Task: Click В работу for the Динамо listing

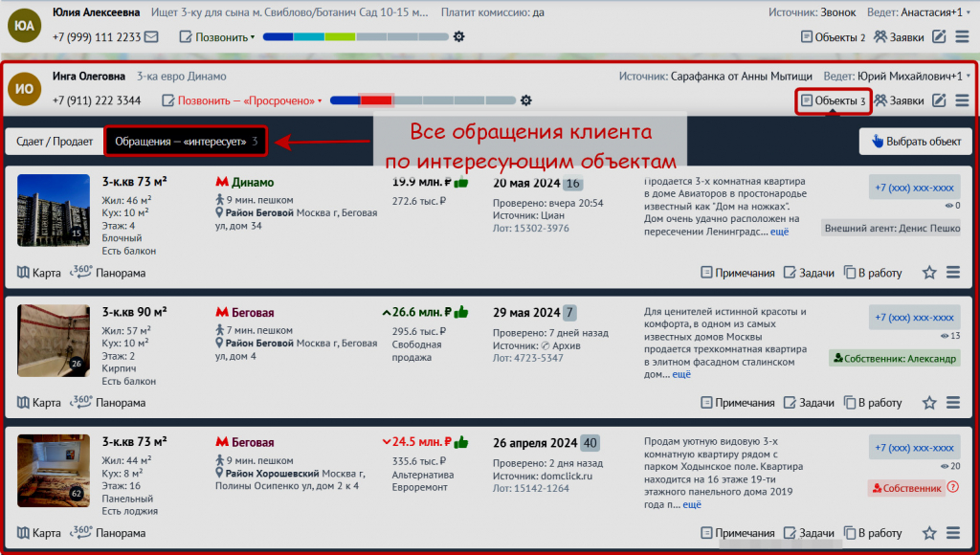Action: click(x=873, y=273)
